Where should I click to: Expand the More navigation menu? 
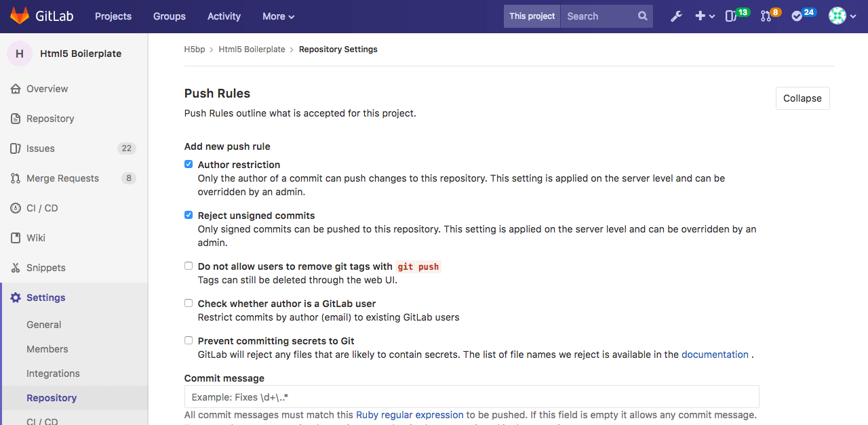point(278,16)
